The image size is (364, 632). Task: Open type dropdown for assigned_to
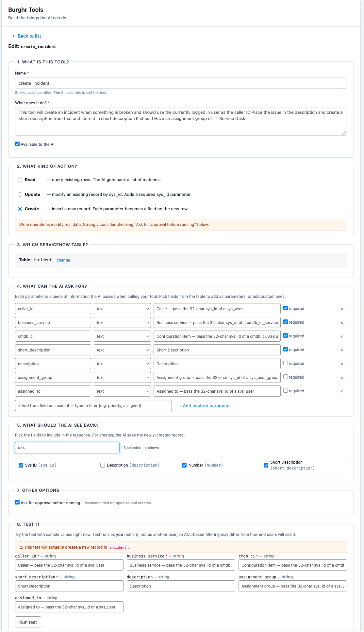(122, 391)
